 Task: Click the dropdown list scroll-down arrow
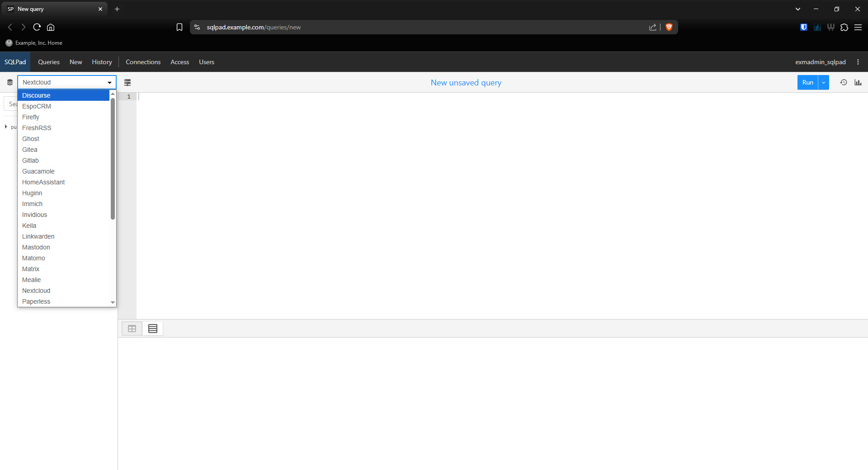click(x=113, y=302)
